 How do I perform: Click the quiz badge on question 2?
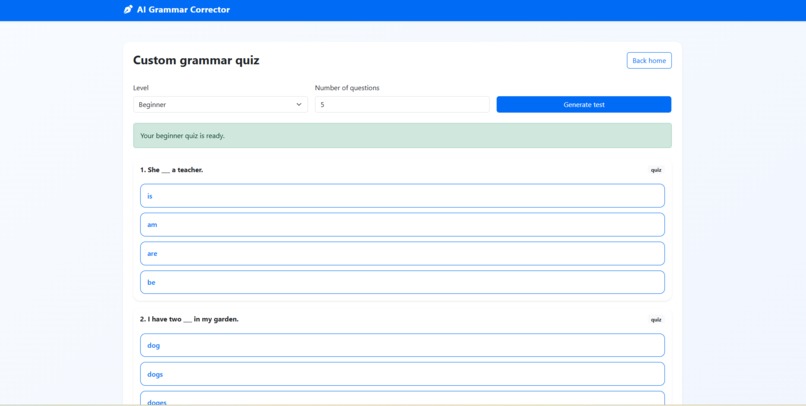click(656, 320)
